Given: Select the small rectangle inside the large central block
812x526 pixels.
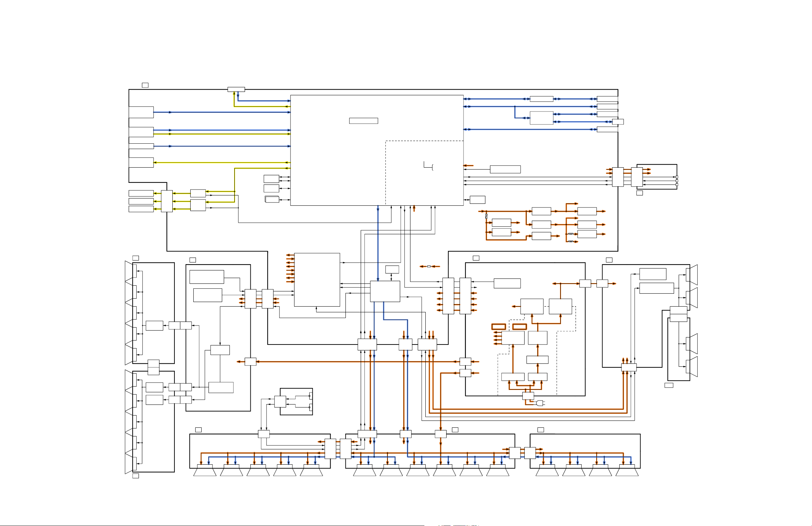Looking at the screenshot, I should (363, 120).
